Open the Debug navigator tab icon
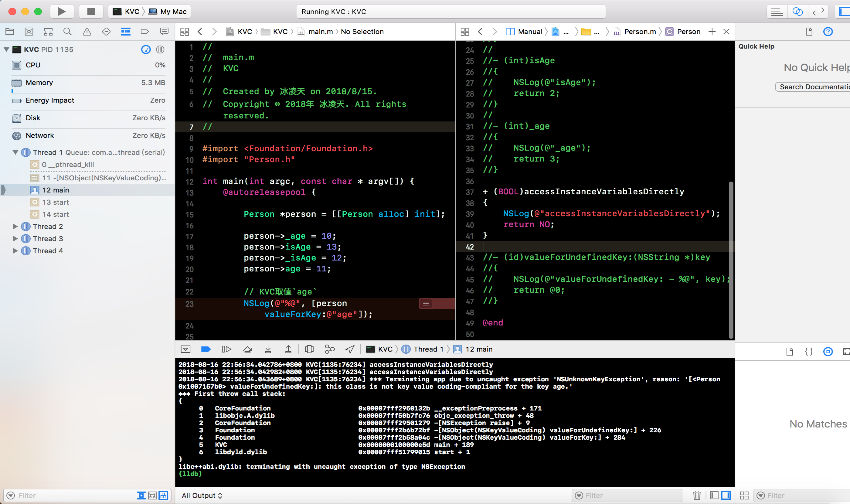Screen dimensions: 850x504 (x=125, y=32)
